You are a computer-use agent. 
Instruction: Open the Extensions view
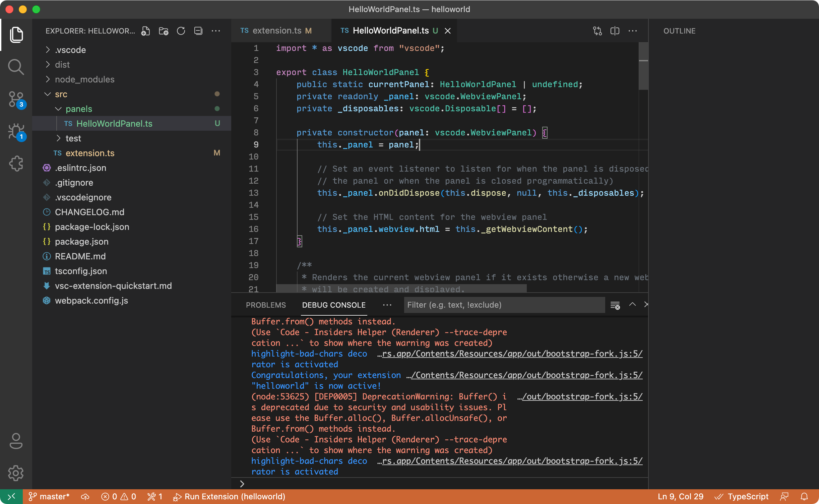(16, 164)
